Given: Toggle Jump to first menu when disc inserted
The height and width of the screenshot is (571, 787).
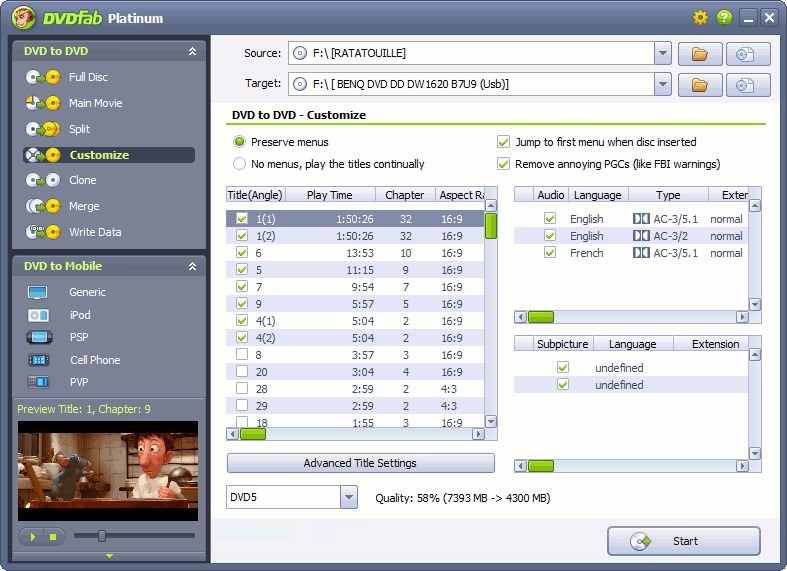Looking at the screenshot, I should point(503,142).
